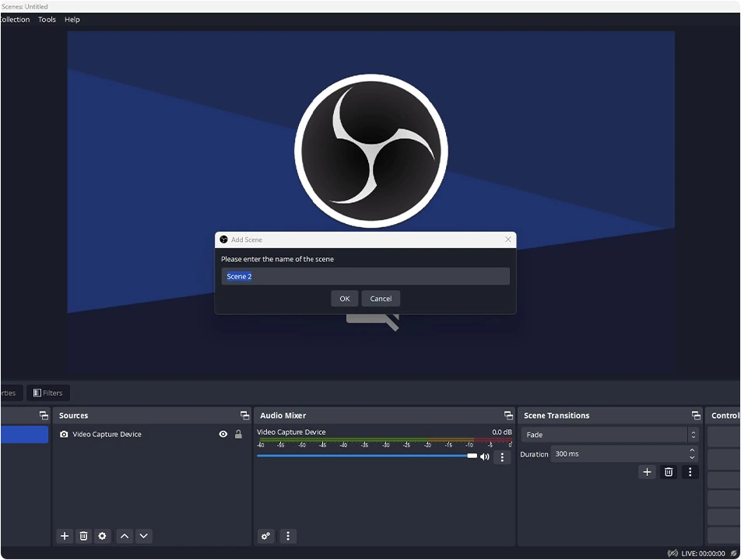Cancel the Add Scene dialog
The height and width of the screenshot is (560, 741).
click(x=381, y=299)
